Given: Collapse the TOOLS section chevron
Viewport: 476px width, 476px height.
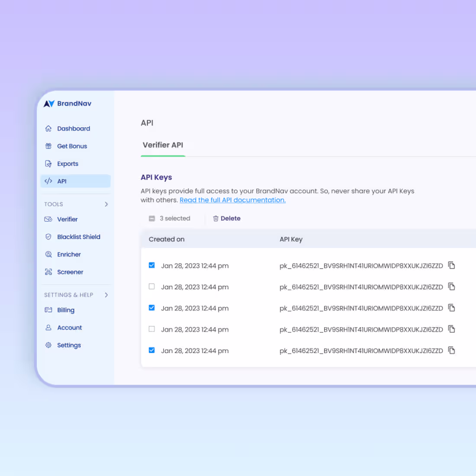Looking at the screenshot, I should 106,204.
